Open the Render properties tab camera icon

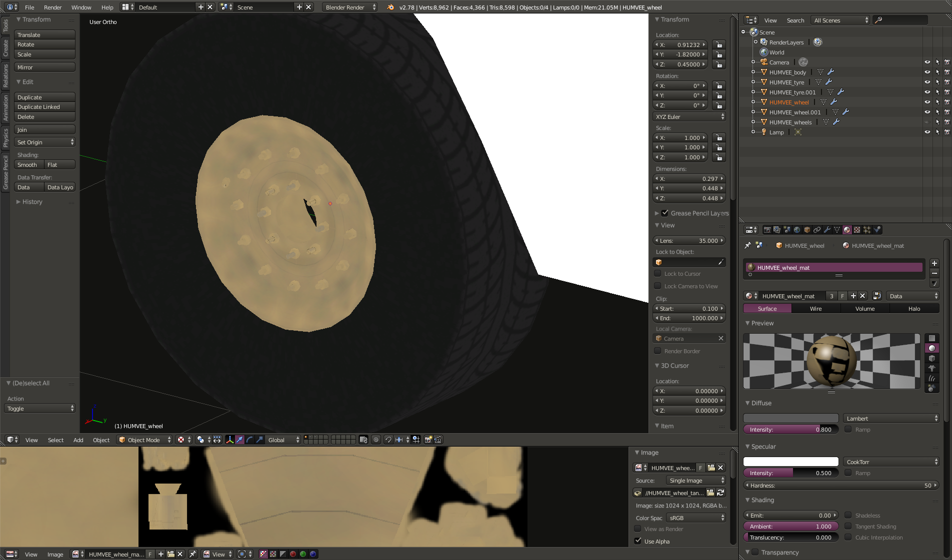point(767,230)
